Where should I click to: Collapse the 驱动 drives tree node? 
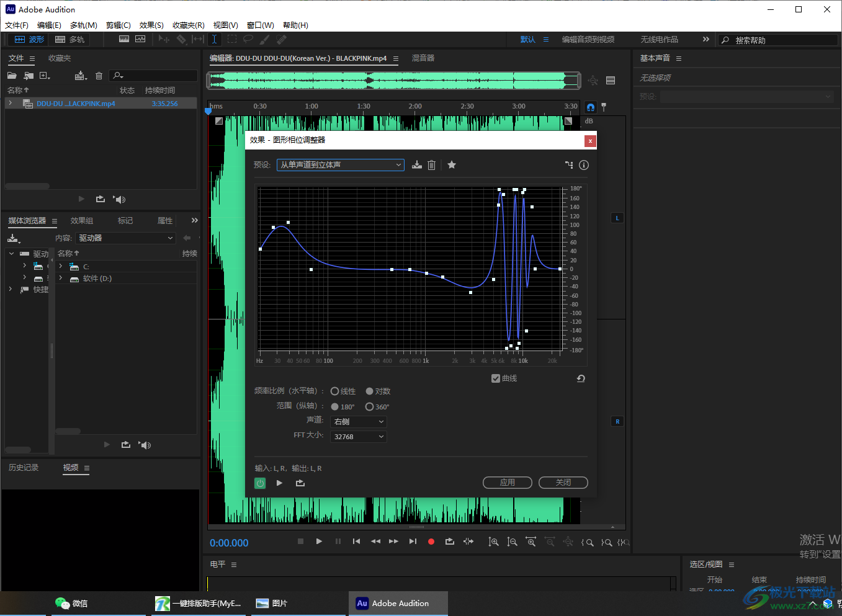(x=11, y=254)
